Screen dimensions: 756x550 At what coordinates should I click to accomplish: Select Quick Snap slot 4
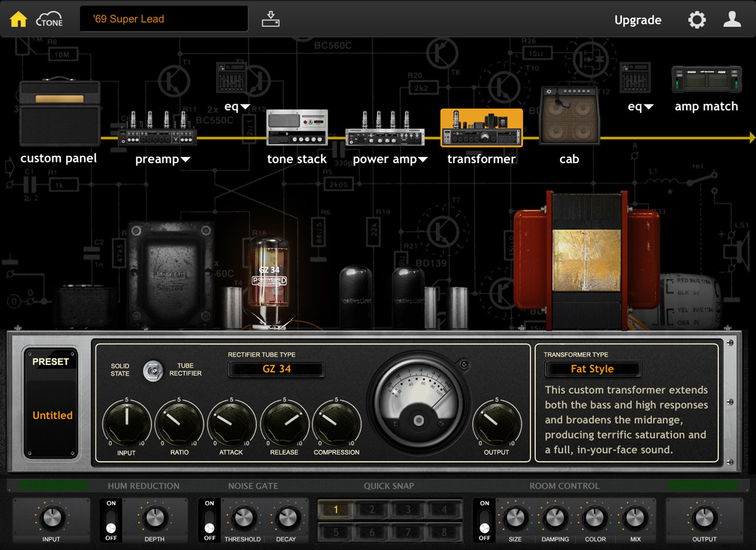pos(444,509)
